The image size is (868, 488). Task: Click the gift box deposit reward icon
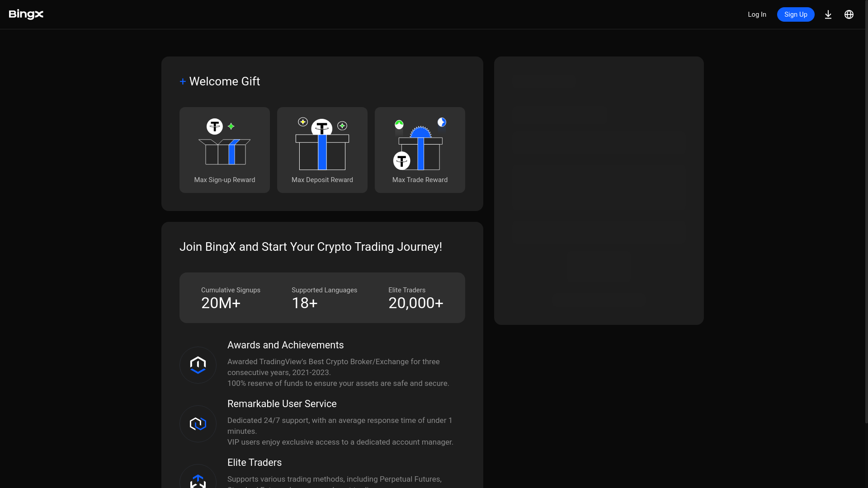[322, 144]
